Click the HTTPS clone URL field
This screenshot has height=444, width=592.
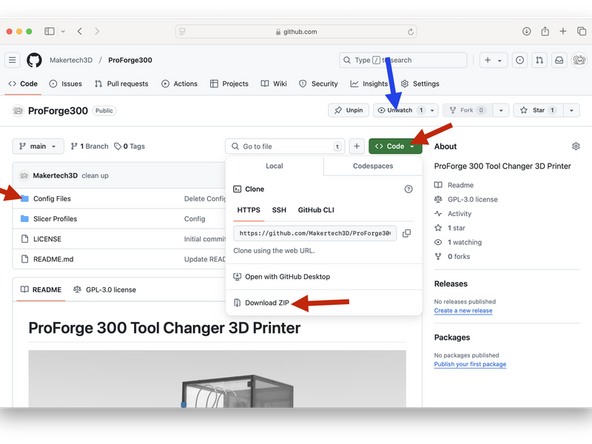[x=315, y=233]
